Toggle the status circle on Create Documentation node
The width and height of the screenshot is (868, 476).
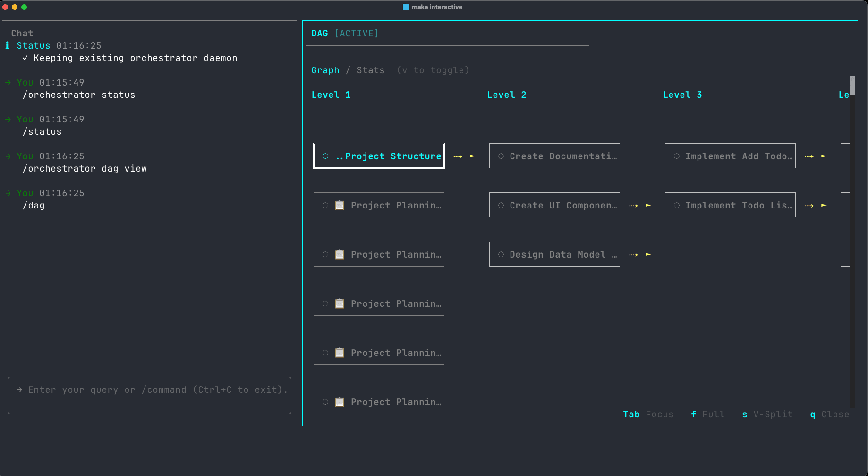[501, 156]
